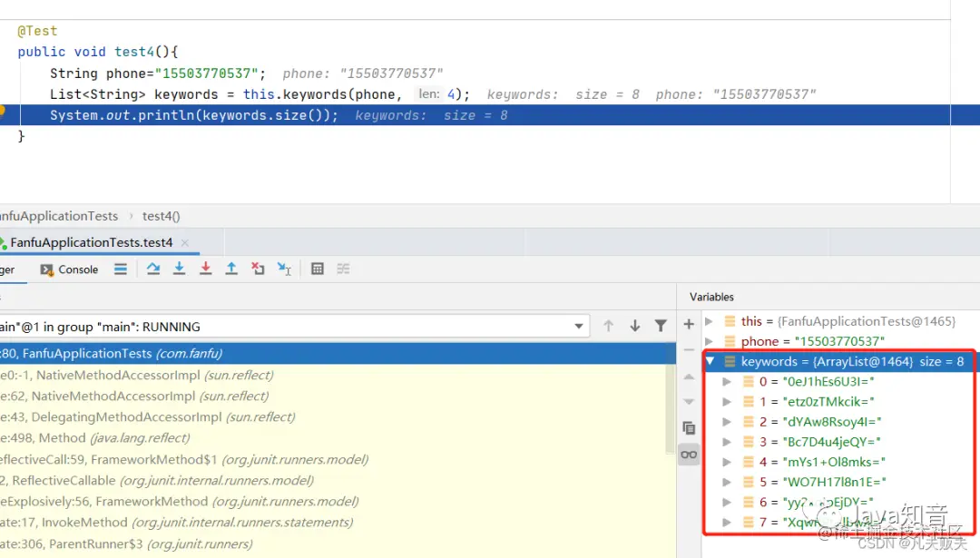
Task: Expand list element 1 "etz0zTMkcik="
Action: (x=726, y=401)
